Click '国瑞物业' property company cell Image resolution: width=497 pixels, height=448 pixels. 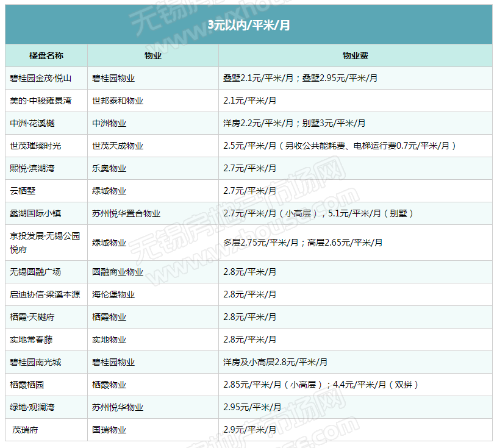tap(153, 430)
